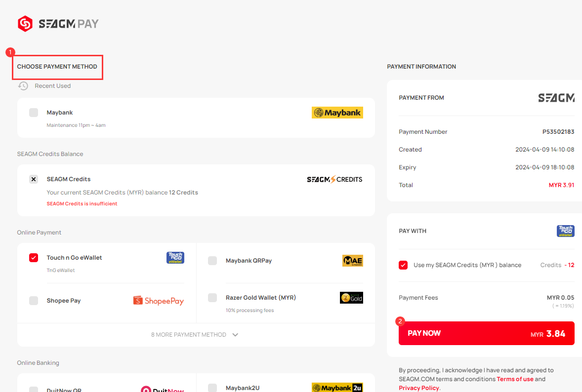The height and width of the screenshot is (392, 582).
Task: Click the Shopee Pay label
Action: click(63, 301)
